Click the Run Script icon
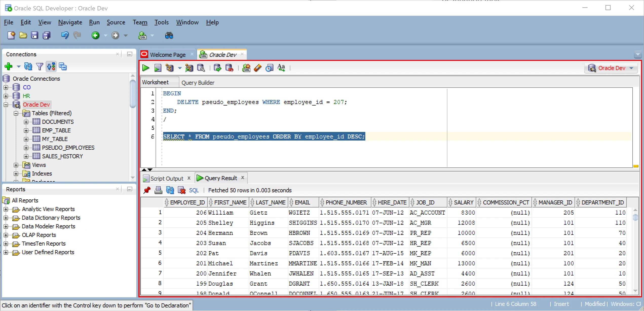Viewport: 644px width, 311px height. coord(158,68)
